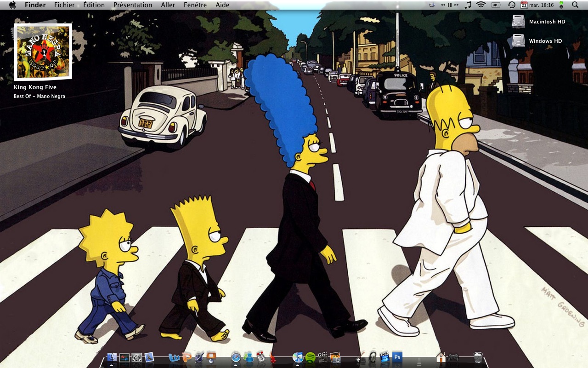Open iTunes from the Dock

[298, 357]
